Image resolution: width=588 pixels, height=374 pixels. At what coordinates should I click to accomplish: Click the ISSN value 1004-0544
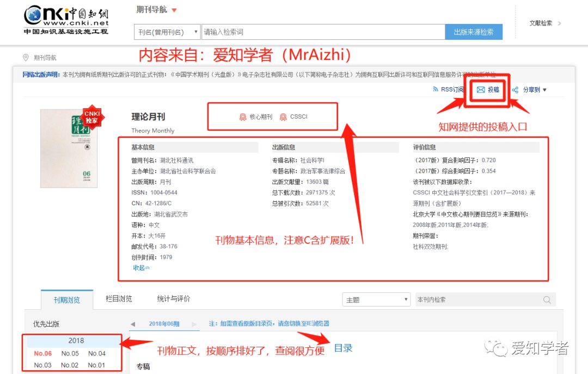(x=164, y=192)
